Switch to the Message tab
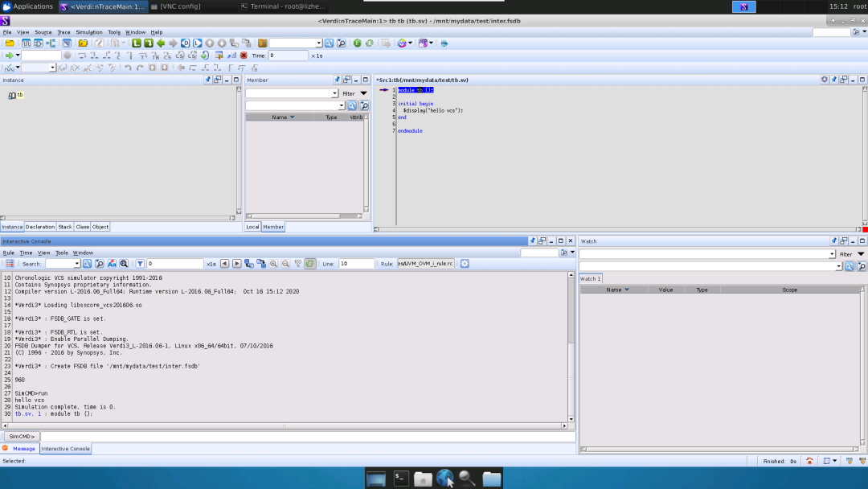Screen dimensions: 868x489 coord(23,449)
